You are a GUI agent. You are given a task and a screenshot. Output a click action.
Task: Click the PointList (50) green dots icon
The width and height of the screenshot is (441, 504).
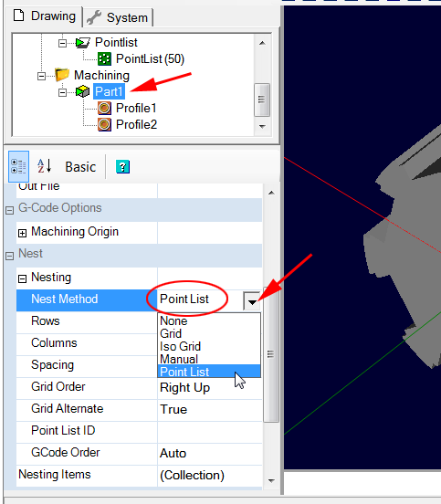click(104, 58)
